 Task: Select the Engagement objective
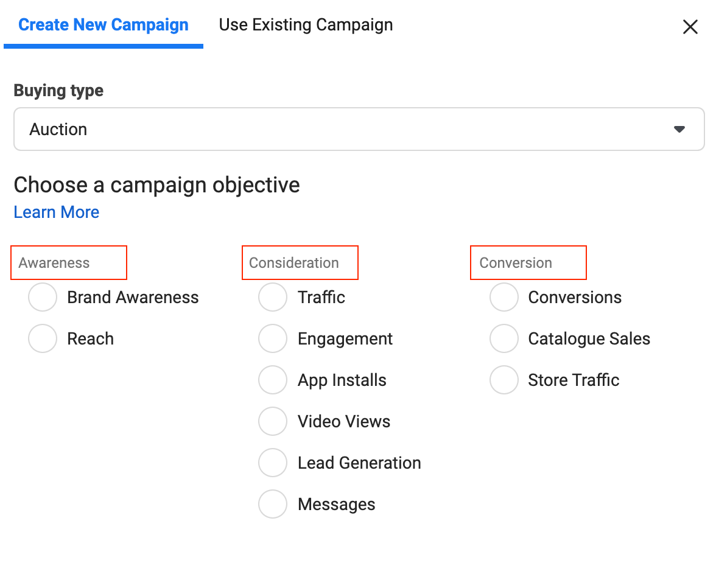pos(273,338)
